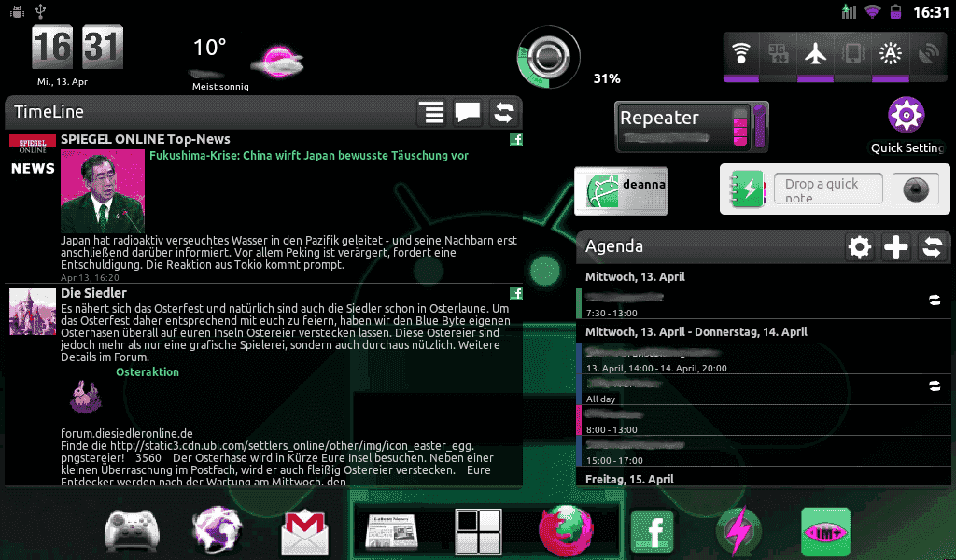Tap the TimeLine speech bubble compose icon
The height and width of the screenshot is (560, 956).
tap(468, 113)
